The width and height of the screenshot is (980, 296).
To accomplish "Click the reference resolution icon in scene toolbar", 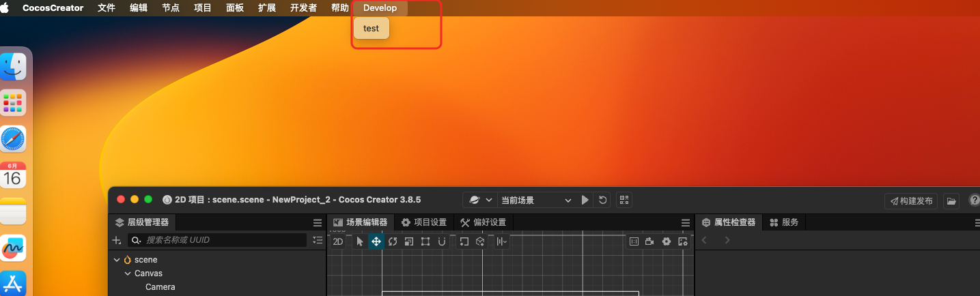I will coord(634,241).
